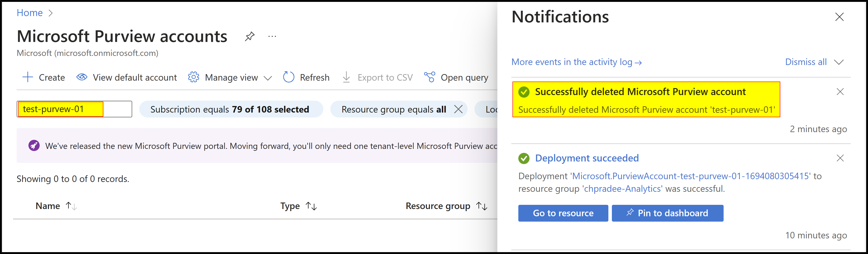Sort the table by Type column
Screen dimensions: 868x254
click(299, 206)
